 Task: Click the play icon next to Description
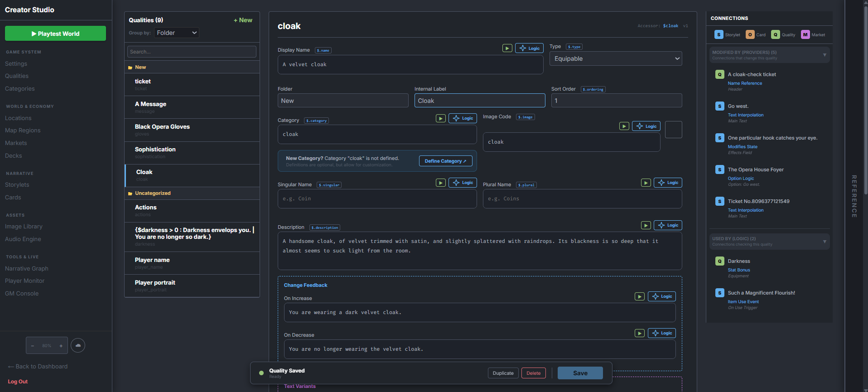(646, 225)
